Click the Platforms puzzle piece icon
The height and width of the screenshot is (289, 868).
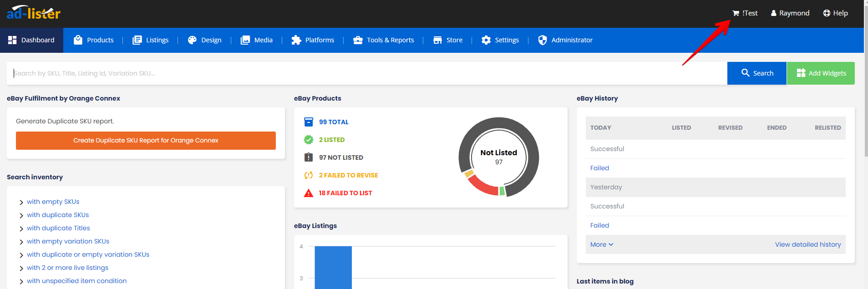click(296, 40)
